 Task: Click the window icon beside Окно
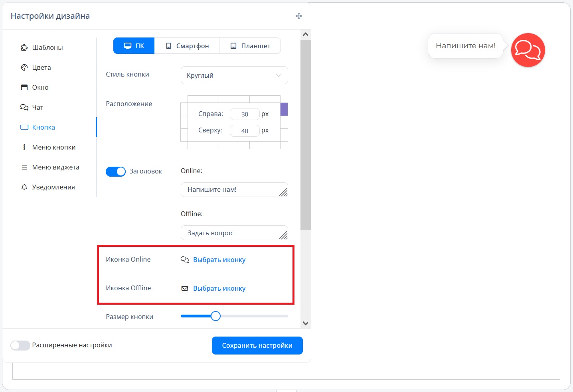tap(24, 87)
